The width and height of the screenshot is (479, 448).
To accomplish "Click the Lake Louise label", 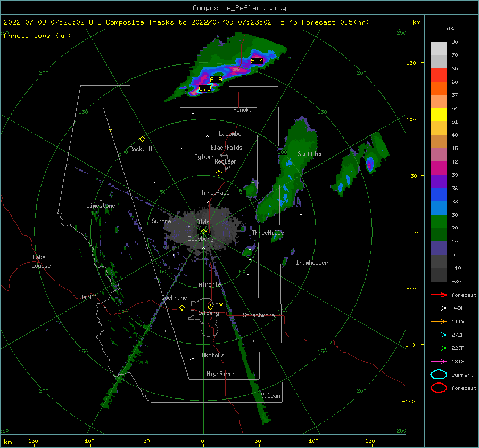I will [x=41, y=262].
